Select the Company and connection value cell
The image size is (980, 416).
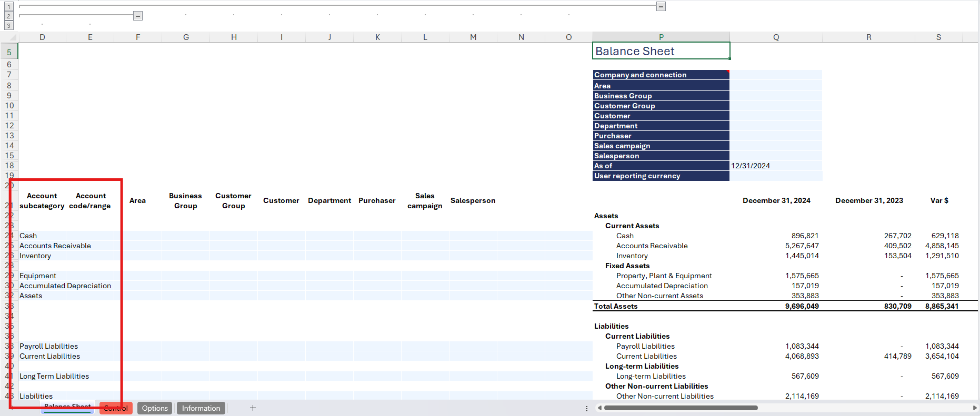776,75
